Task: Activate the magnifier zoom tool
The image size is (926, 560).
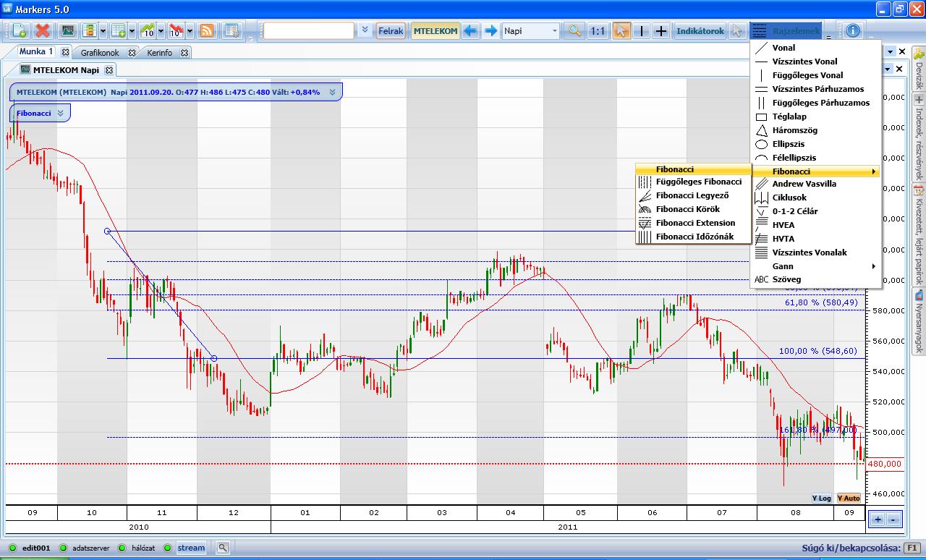Action: pyautogui.click(x=574, y=31)
